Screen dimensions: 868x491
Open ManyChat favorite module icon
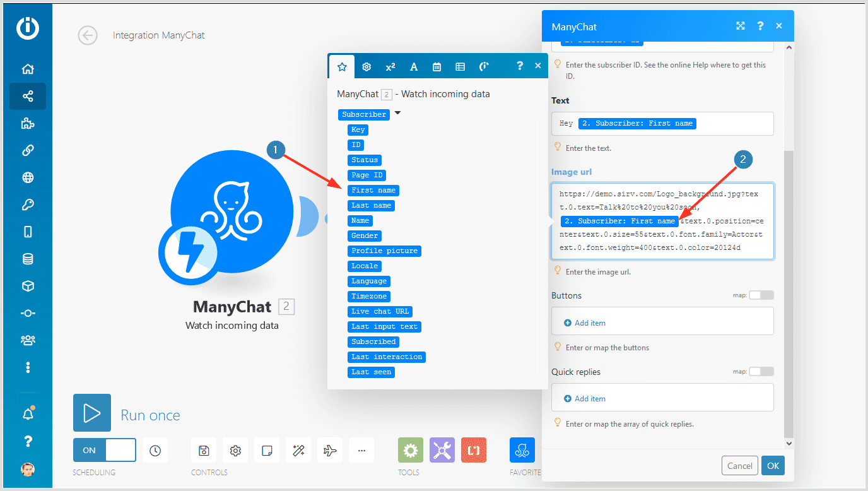tap(522, 451)
